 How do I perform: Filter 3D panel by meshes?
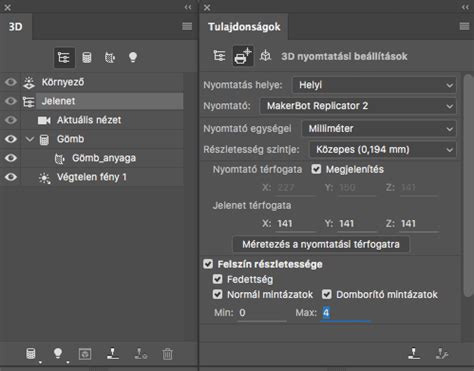[x=87, y=57]
